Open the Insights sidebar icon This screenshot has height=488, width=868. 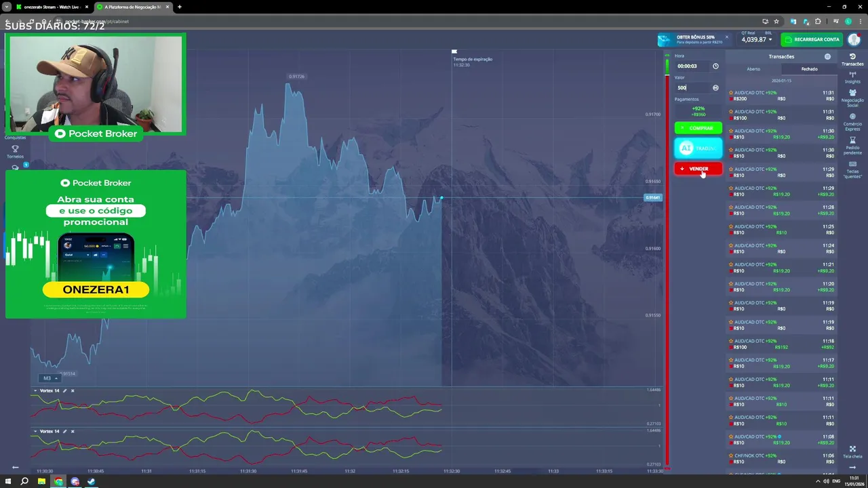point(852,74)
